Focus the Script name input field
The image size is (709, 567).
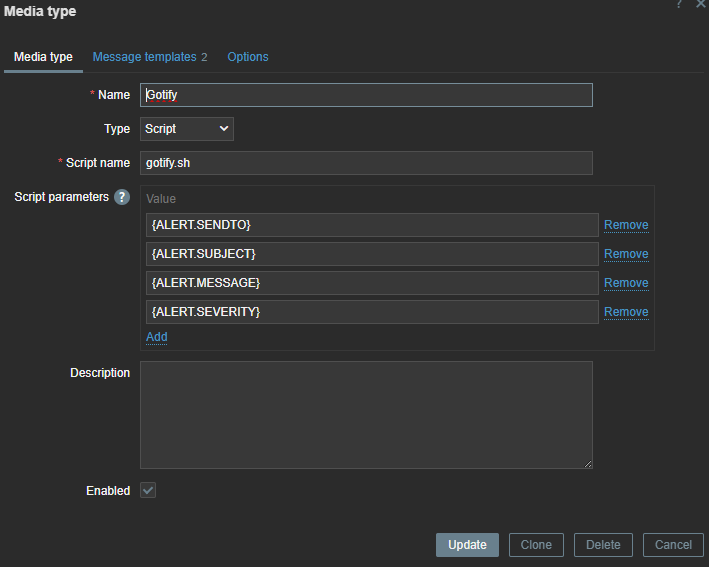(x=366, y=163)
